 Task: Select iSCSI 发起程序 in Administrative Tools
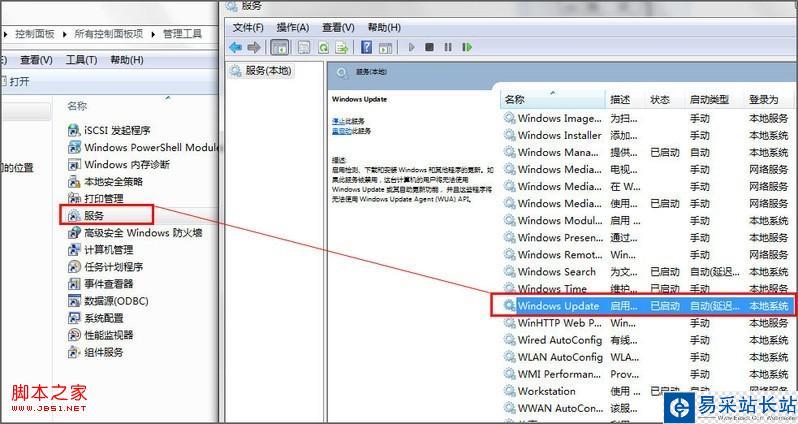pyautogui.click(x=109, y=130)
